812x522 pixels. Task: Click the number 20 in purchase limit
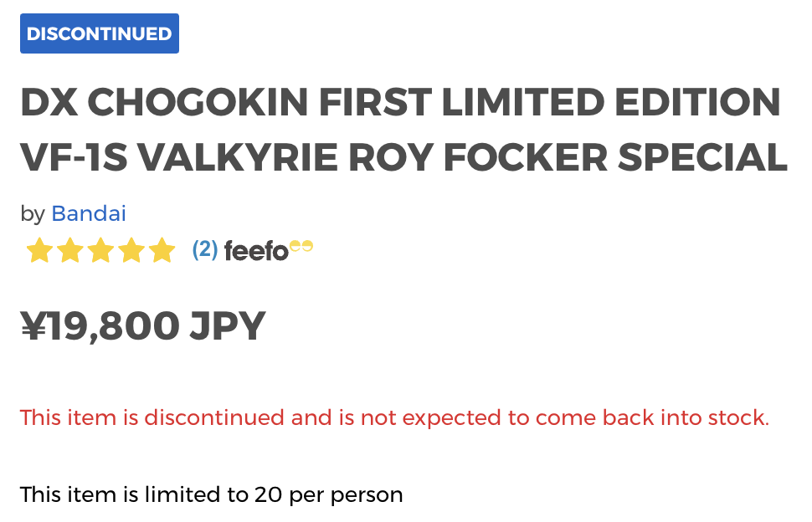tap(268, 495)
